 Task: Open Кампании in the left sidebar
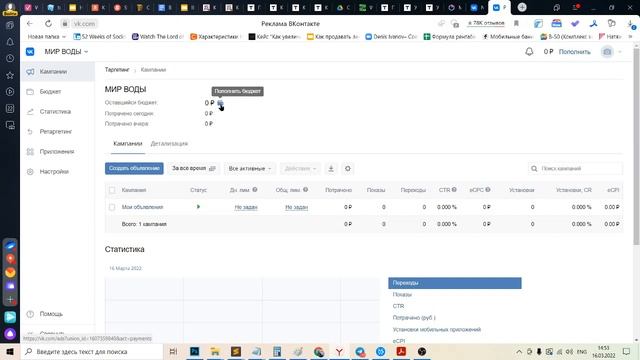point(57,71)
